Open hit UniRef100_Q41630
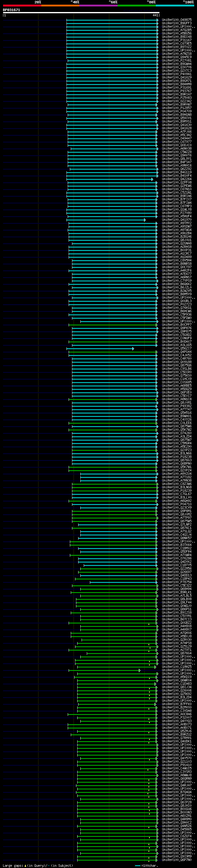 pyautogui.click(x=177, y=125)
